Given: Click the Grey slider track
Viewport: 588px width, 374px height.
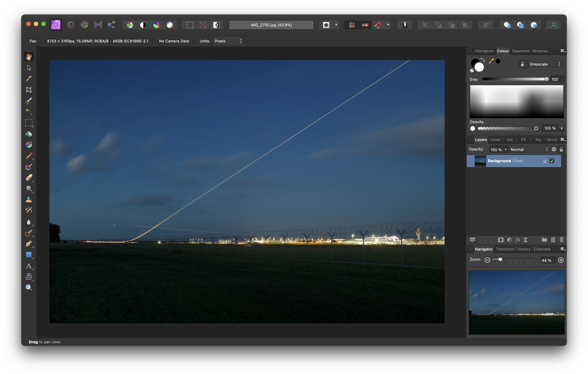Looking at the screenshot, I should coord(513,79).
